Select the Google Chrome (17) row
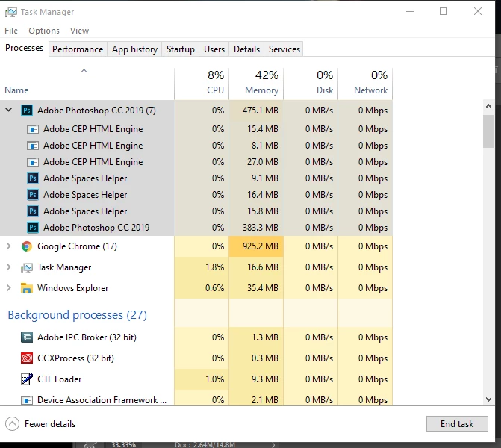This screenshot has width=501, height=448. tap(196, 246)
